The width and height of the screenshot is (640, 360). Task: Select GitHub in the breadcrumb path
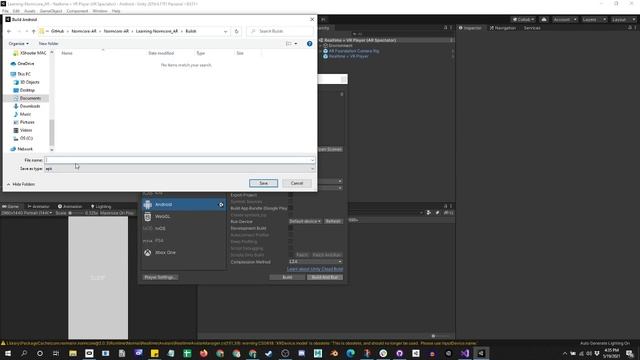coord(58,31)
